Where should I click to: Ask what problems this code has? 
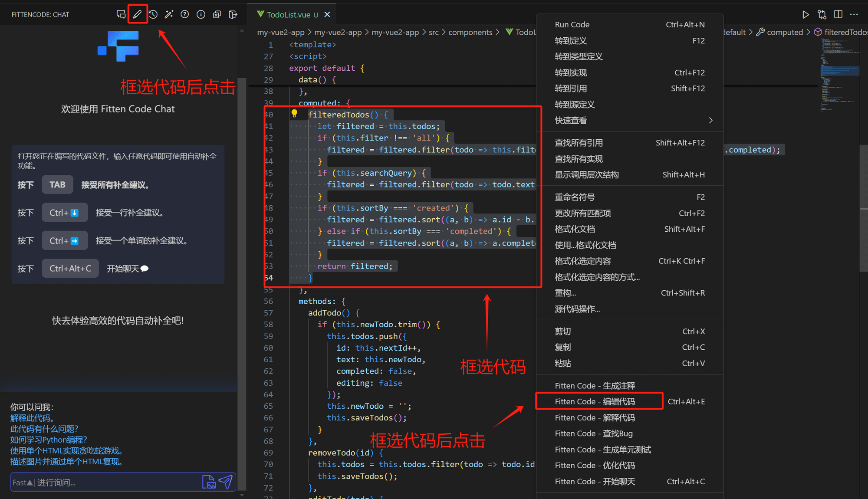point(44,429)
